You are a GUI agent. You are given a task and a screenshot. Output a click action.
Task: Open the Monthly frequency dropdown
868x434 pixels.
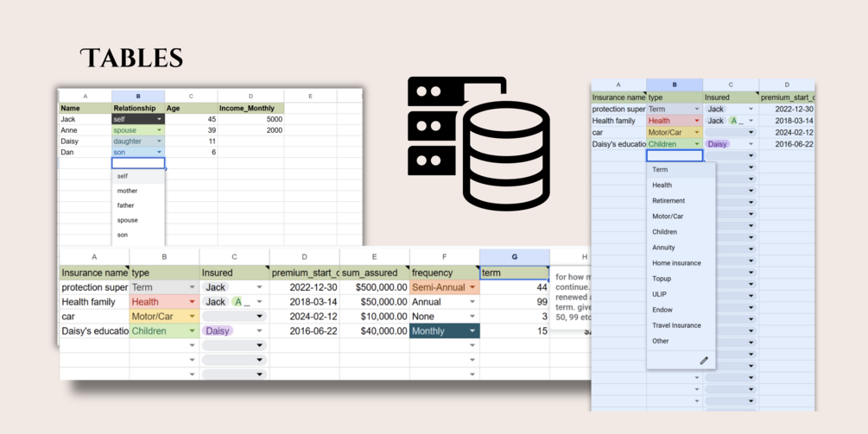click(x=472, y=331)
